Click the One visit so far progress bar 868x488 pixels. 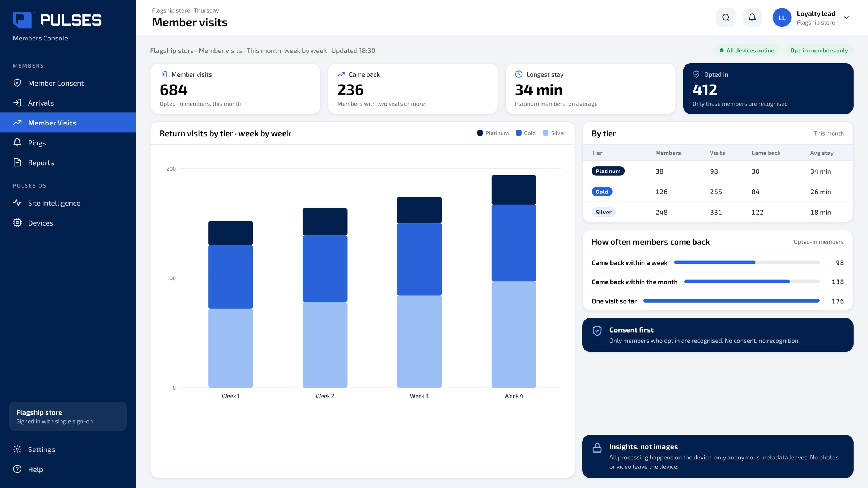click(731, 301)
